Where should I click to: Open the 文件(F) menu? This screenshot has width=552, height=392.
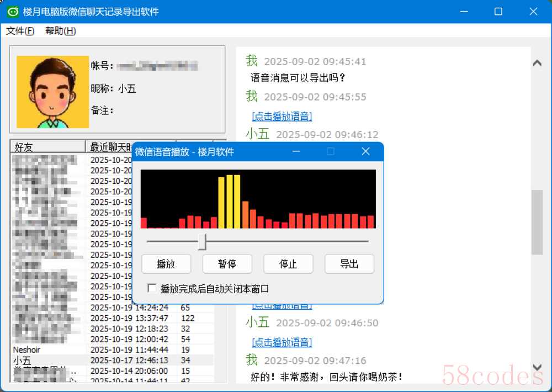tap(20, 31)
